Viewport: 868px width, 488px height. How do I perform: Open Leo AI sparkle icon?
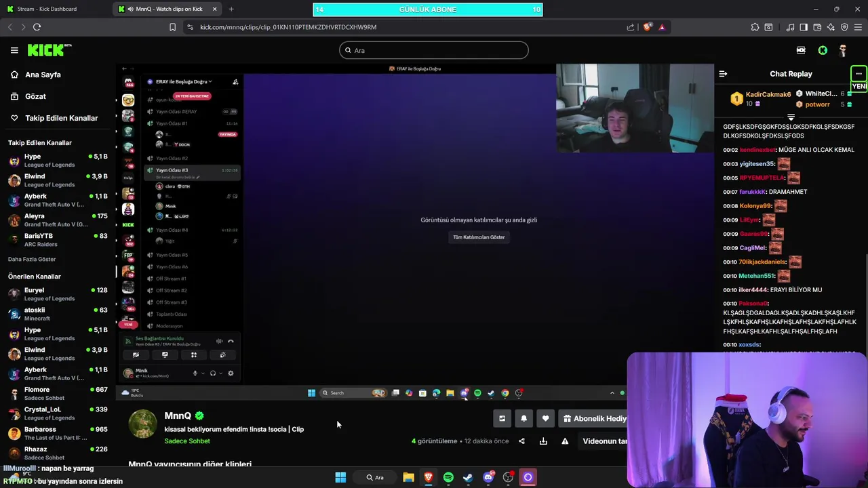831,27
